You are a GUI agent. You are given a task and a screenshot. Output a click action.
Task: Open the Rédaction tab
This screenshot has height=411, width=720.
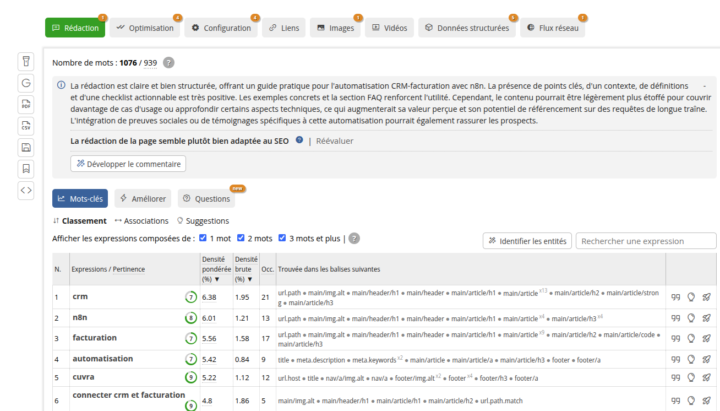point(75,28)
